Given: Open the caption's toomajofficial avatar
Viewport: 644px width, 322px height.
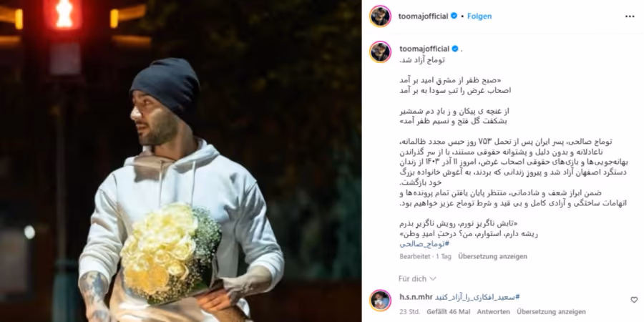Looking at the screenshot, I should 380,52.
